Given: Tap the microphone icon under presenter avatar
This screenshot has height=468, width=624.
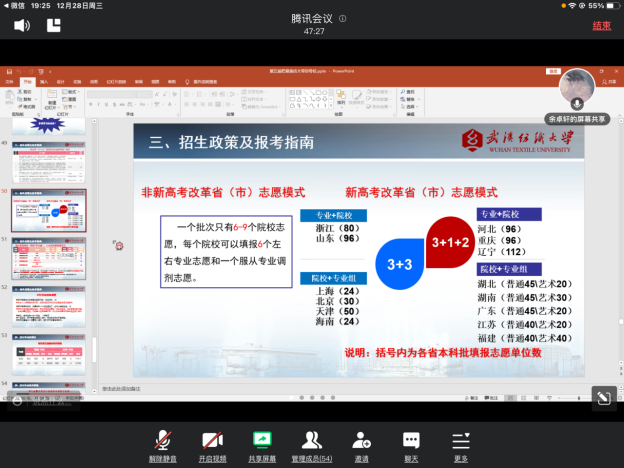Looking at the screenshot, I should [x=577, y=104].
